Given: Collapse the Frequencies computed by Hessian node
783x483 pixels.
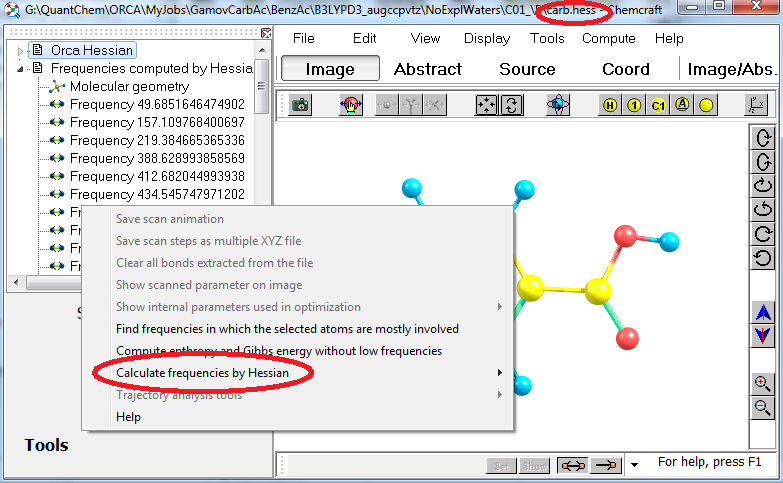Looking at the screenshot, I should [x=21, y=69].
